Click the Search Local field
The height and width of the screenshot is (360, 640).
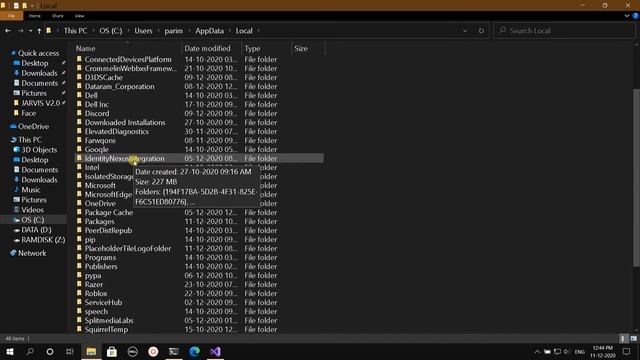pyautogui.click(x=564, y=31)
